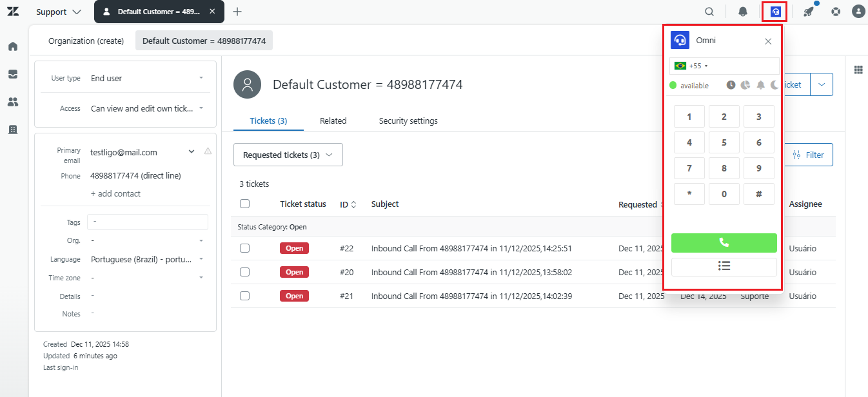
Task: Open the Access dropdown
Action: tap(147, 108)
